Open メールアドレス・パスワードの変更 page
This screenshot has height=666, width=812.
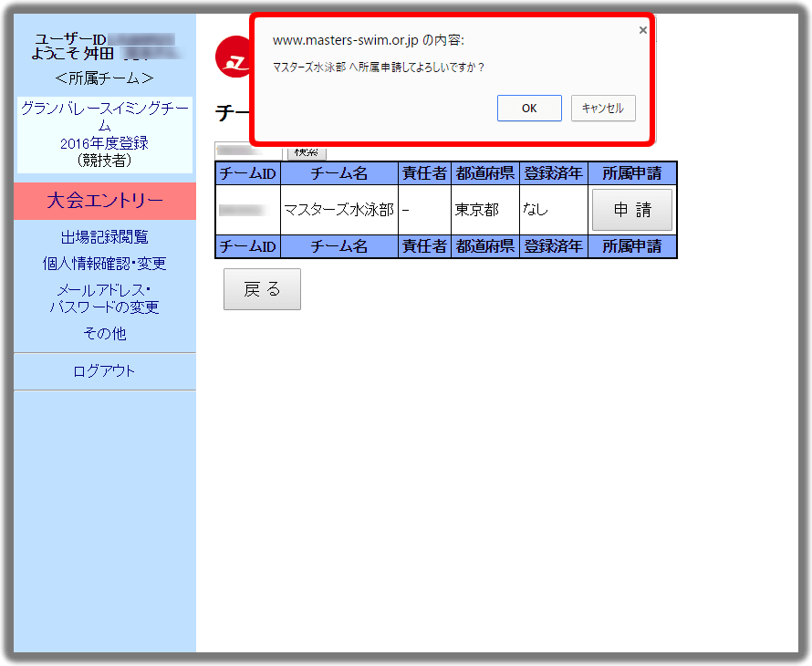click(105, 298)
